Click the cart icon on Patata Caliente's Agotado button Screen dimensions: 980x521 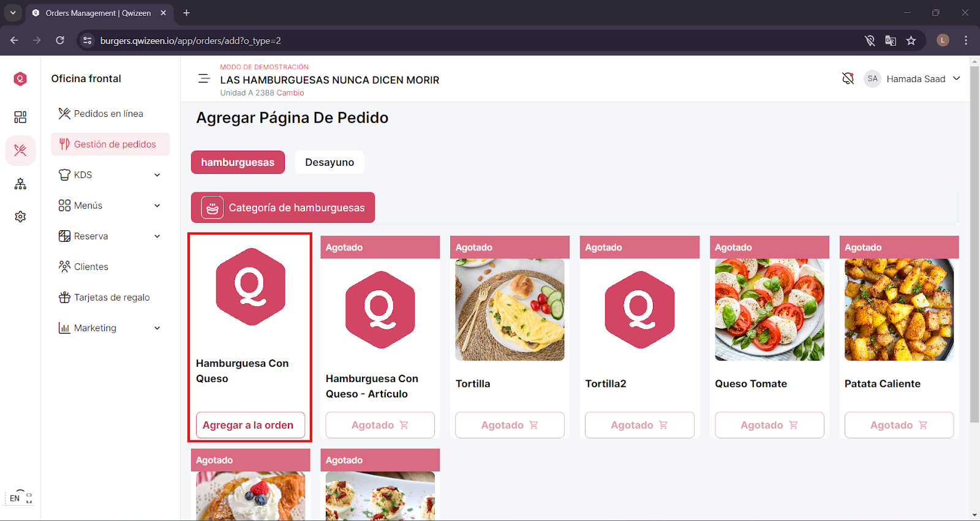tap(923, 425)
